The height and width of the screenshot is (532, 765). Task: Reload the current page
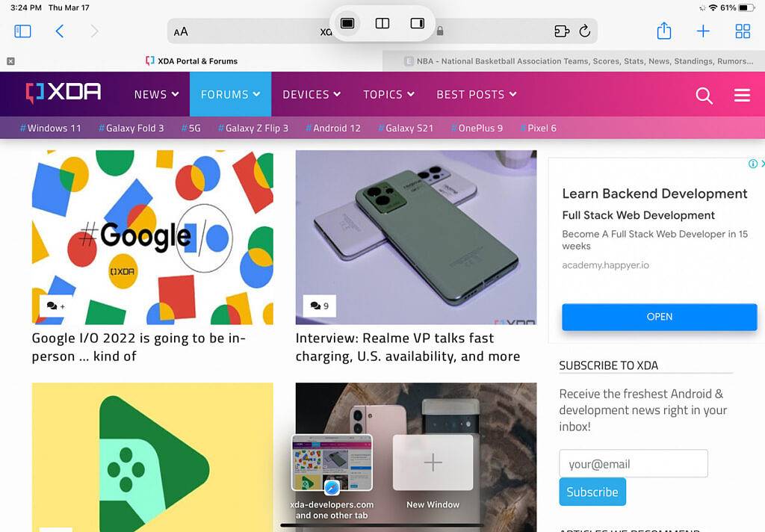click(x=584, y=31)
